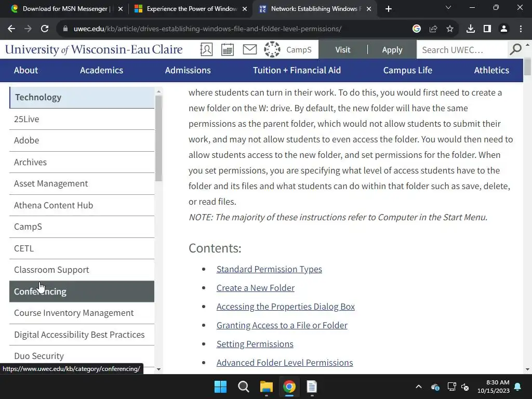Open Athena Content Hub category
Viewport: 532px width, 399px height.
pyautogui.click(x=82, y=205)
